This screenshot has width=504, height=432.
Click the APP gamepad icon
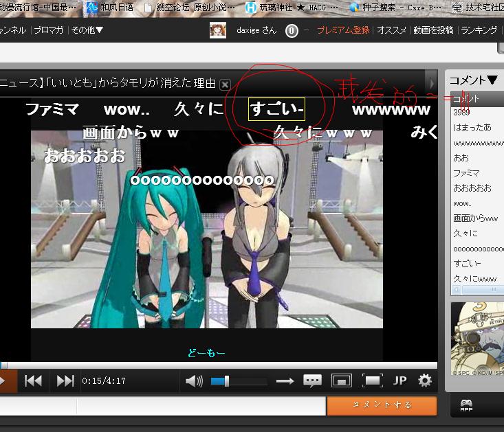466,405
